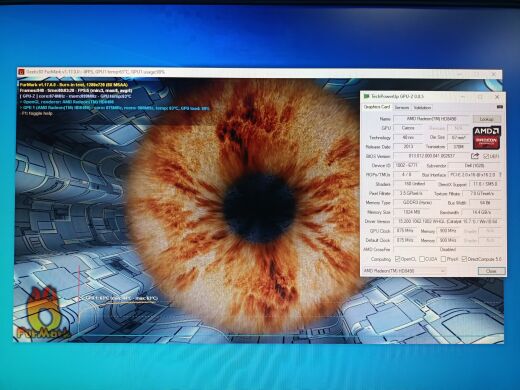Screen dimensions: 520x390
Task: Click the GPU Clock field showing 875 MHz
Action: point(405,231)
